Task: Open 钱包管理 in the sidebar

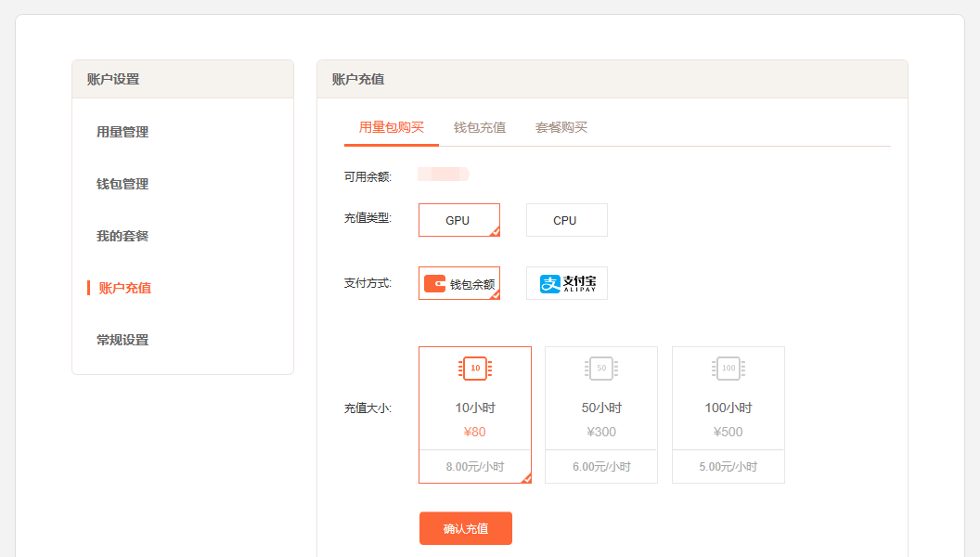Action: tap(122, 184)
